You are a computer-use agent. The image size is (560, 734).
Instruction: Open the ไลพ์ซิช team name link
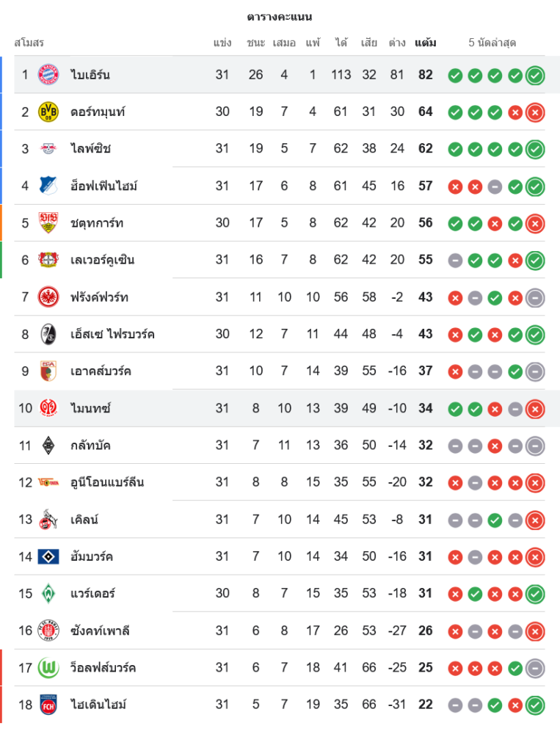[90, 149]
